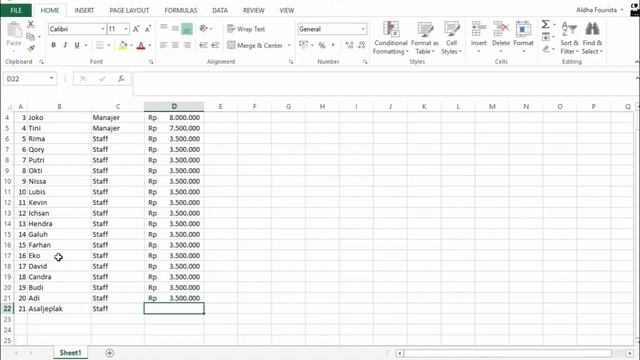Toggle Underline formatting
The width and height of the screenshot is (640, 360).
pyautogui.click(x=76, y=45)
